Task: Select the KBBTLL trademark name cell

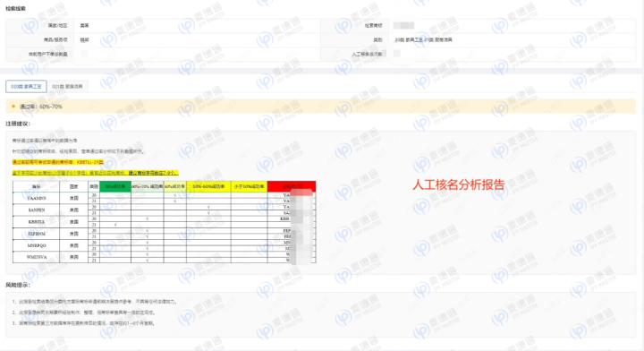Action: (37, 222)
